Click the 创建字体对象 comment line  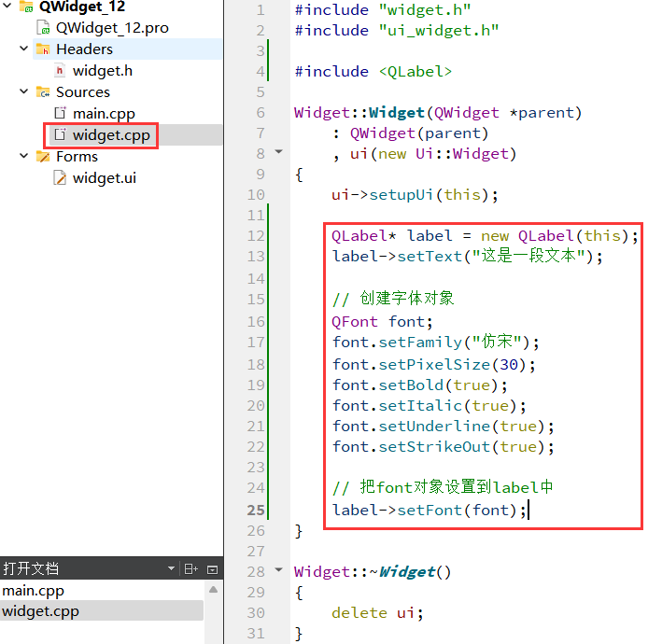pos(393,299)
